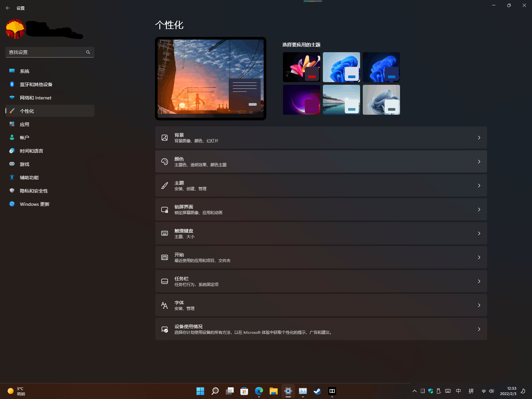The image size is (532, 399).
Task: Click the start layout icon on 开始 row
Action: pos(165,257)
